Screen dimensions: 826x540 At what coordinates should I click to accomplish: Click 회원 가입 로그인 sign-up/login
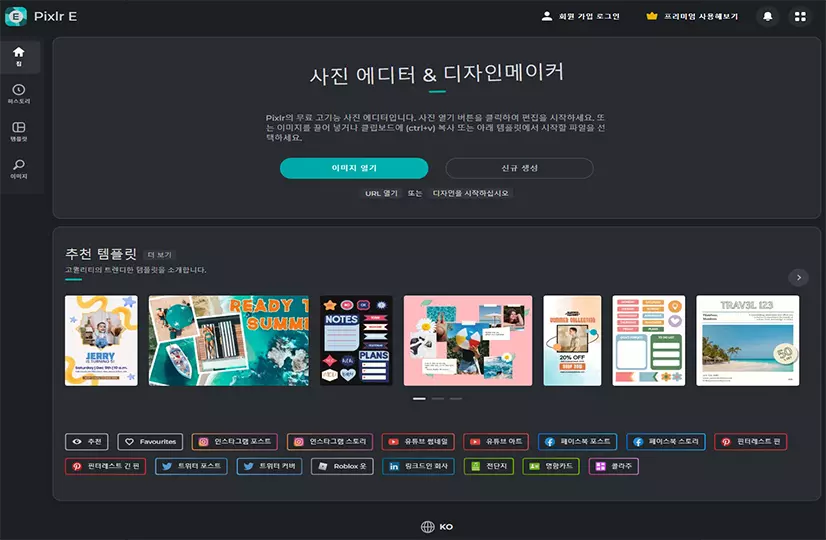pos(580,16)
